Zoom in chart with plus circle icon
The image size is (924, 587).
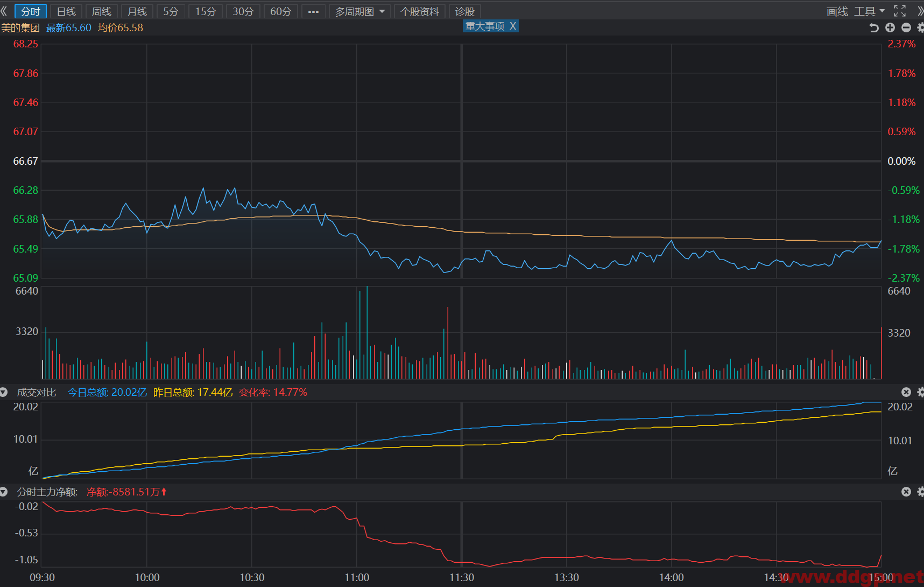pyautogui.click(x=890, y=27)
